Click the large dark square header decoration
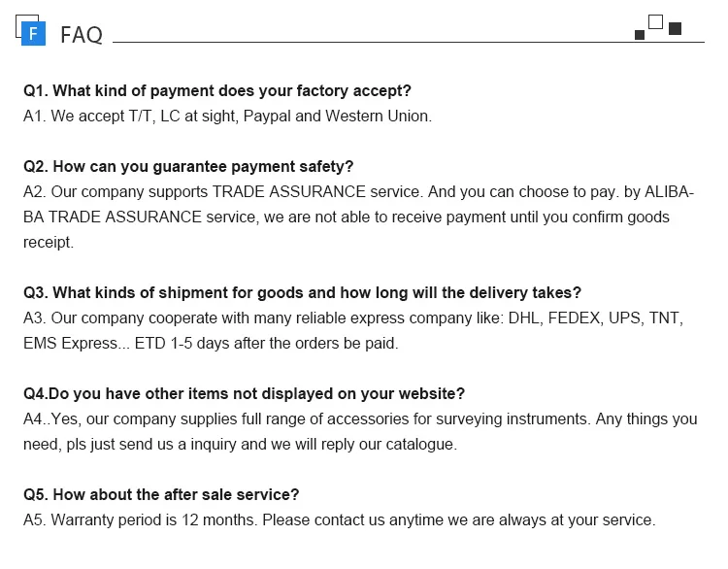728x569 pixels. tap(675, 29)
